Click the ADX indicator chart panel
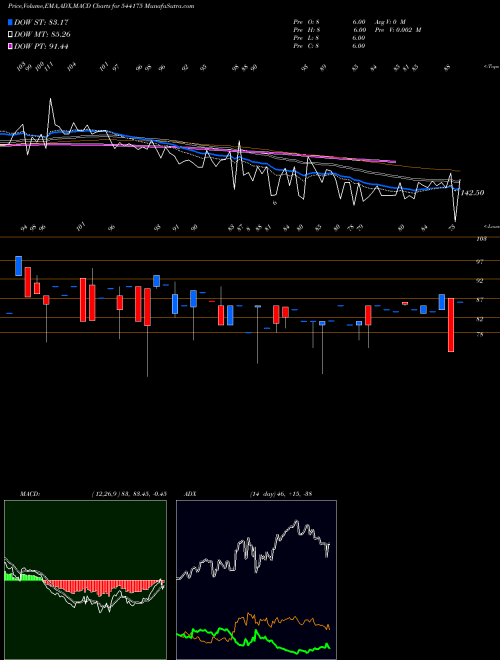 point(256,580)
